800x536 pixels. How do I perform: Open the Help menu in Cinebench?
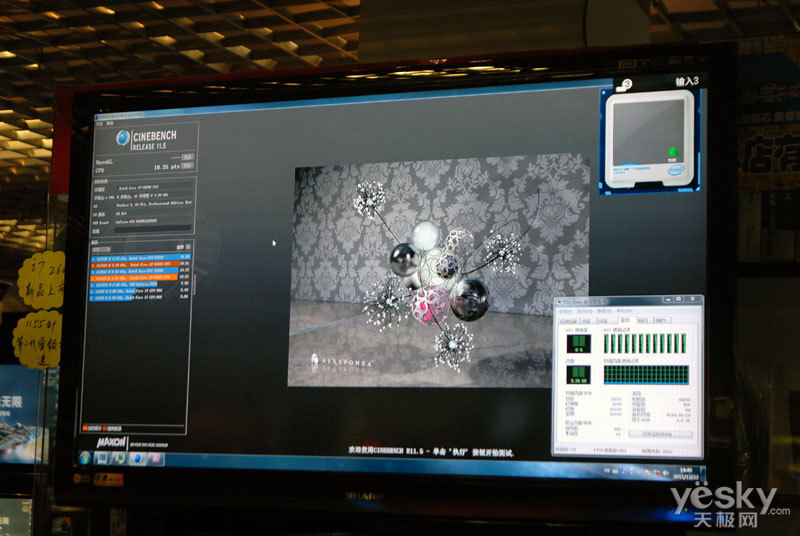[x=110, y=123]
